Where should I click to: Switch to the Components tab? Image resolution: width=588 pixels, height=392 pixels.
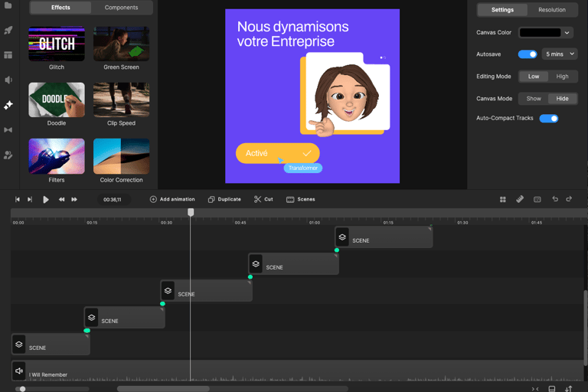coord(121,8)
